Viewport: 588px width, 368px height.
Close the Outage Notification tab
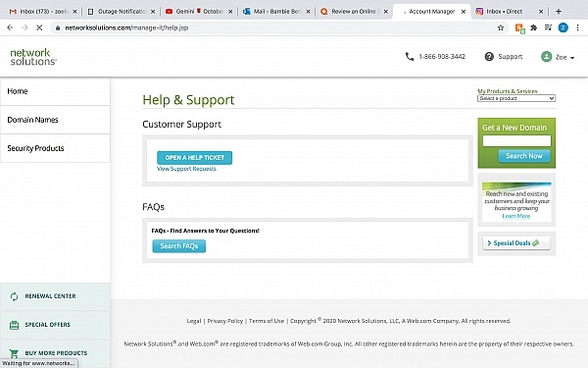pyautogui.click(x=153, y=12)
